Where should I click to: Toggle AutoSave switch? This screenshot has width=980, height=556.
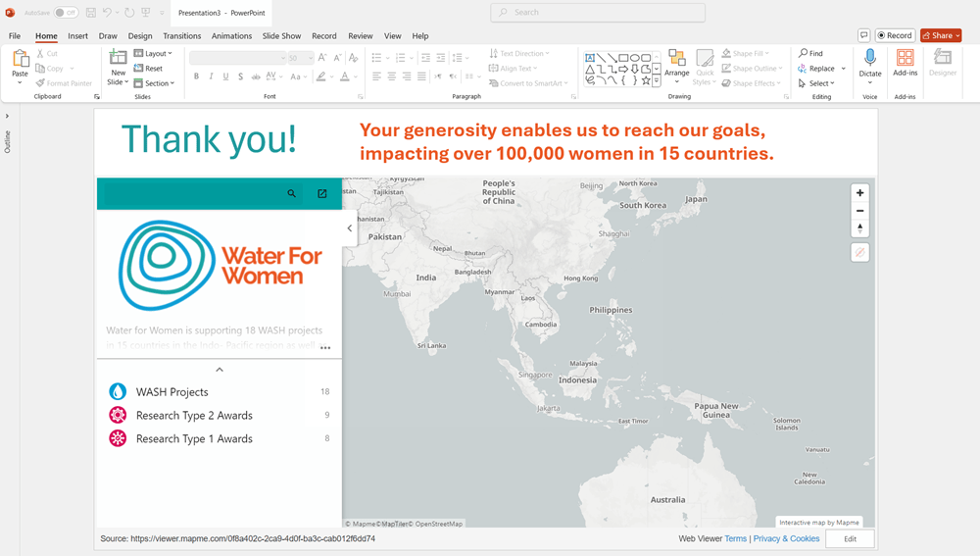click(65, 13)
